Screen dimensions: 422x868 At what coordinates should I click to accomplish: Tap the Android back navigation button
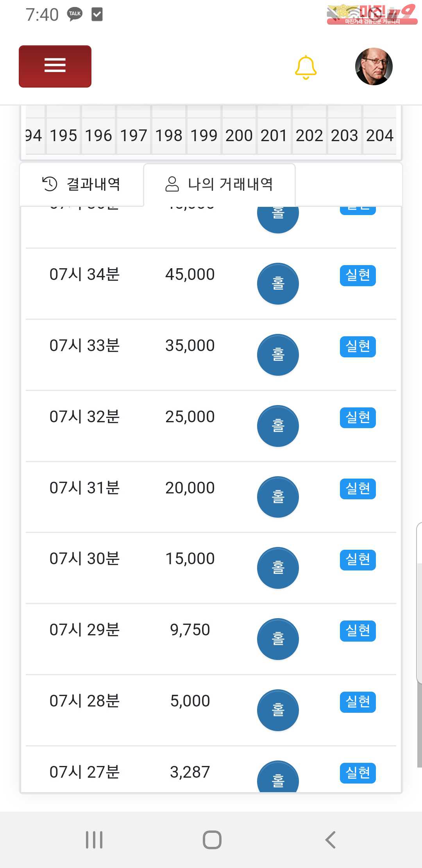[331, 839]
